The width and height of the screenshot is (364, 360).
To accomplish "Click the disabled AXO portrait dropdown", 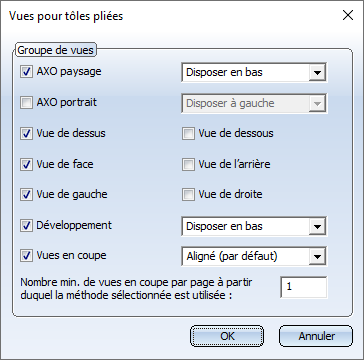I will pos(254,103).
